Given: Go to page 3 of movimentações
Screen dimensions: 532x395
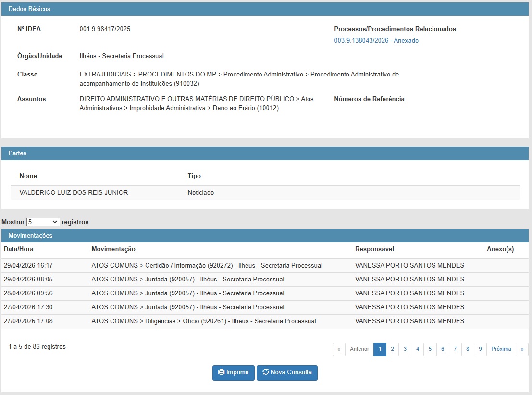Looking at the screenshot, I should pos(405,349).
